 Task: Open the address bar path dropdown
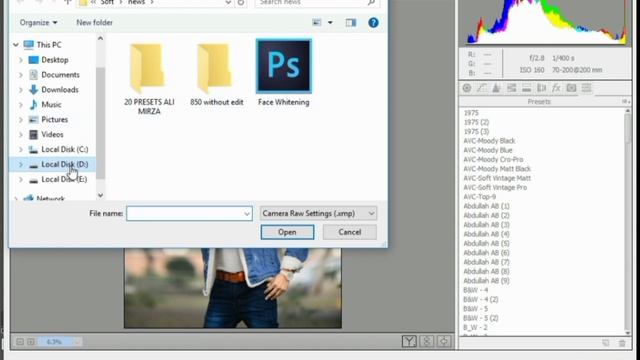[228, 2]
